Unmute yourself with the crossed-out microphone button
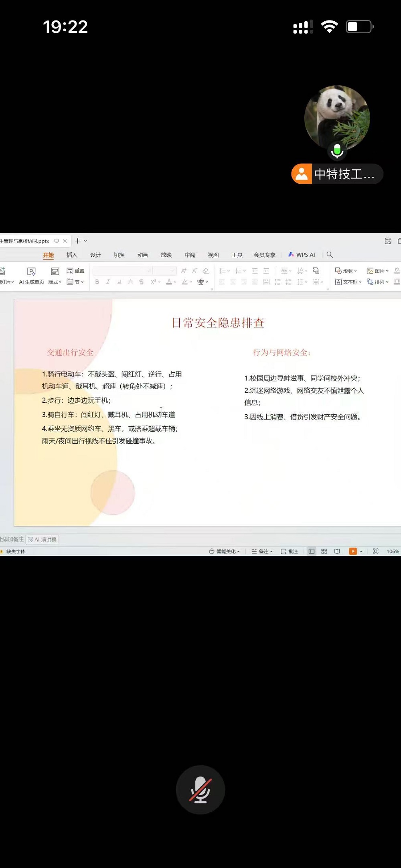 click(200, 790)
